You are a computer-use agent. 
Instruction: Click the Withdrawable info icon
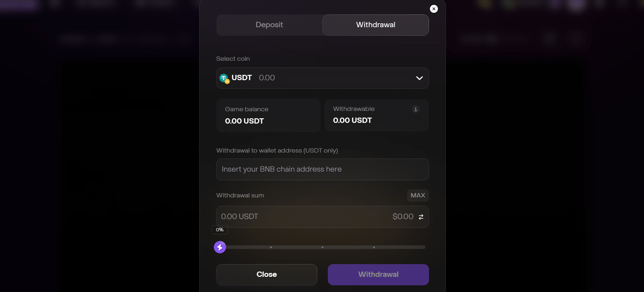click(416, 109)
